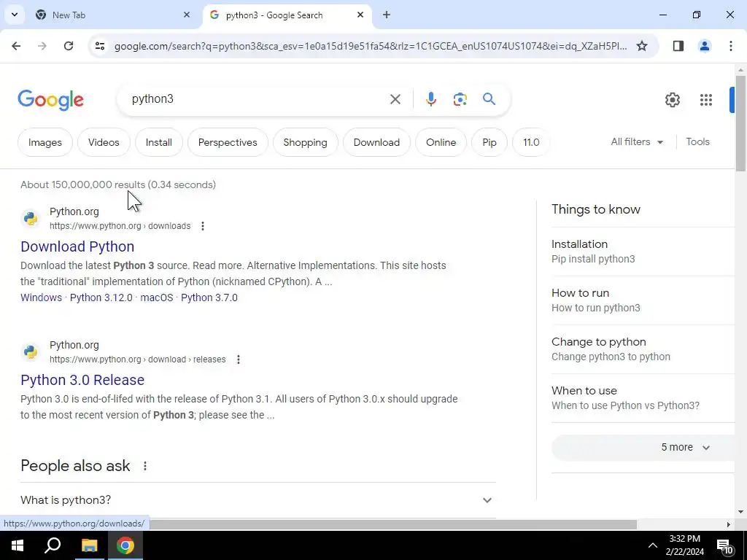The width and height of the screenshot is (747, 560).
Task: Open When to use in Things to know
Action: click(643, 398)
